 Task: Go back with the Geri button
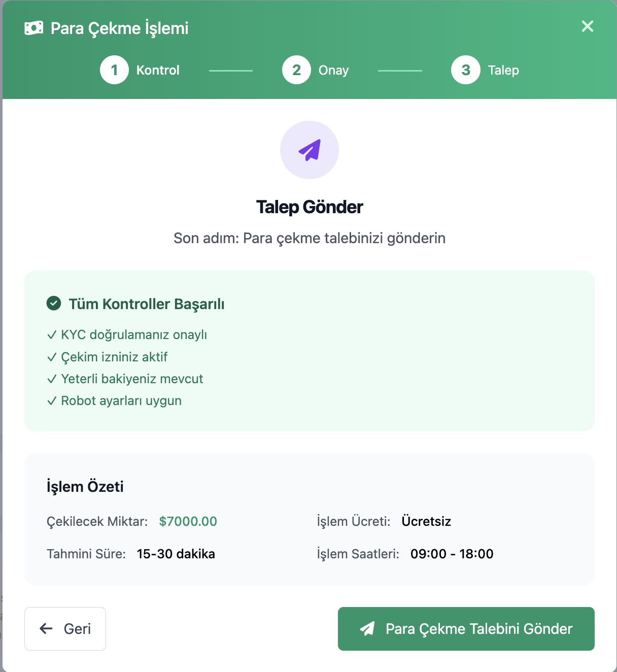tap(65, 629)
